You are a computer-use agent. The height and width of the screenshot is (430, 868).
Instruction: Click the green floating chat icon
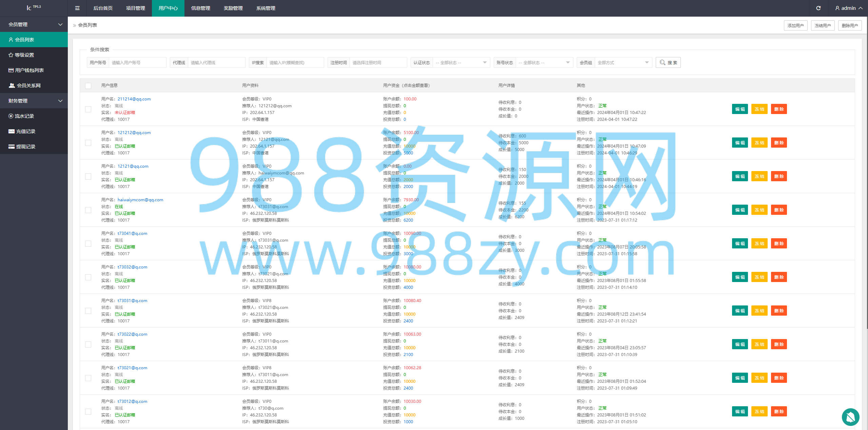(x=850, y=417)
